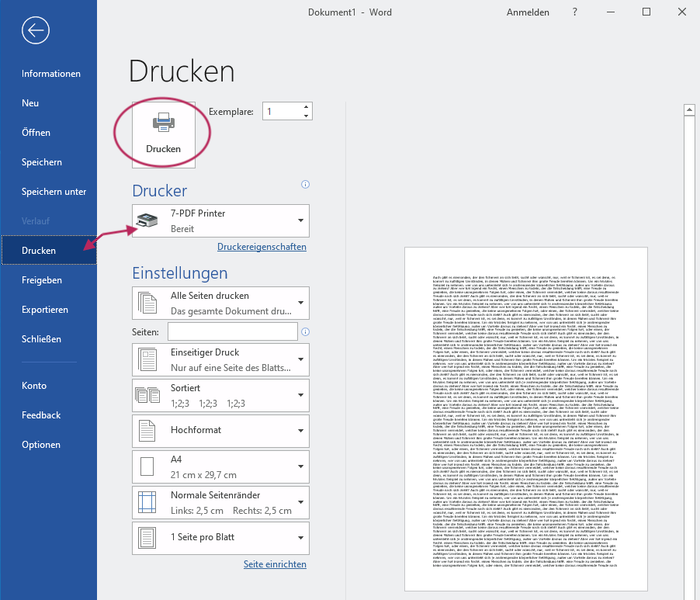Expand the 7-PDF Printer selection dropdown
This screenshot has width=700, height=600.
[300, 220]
